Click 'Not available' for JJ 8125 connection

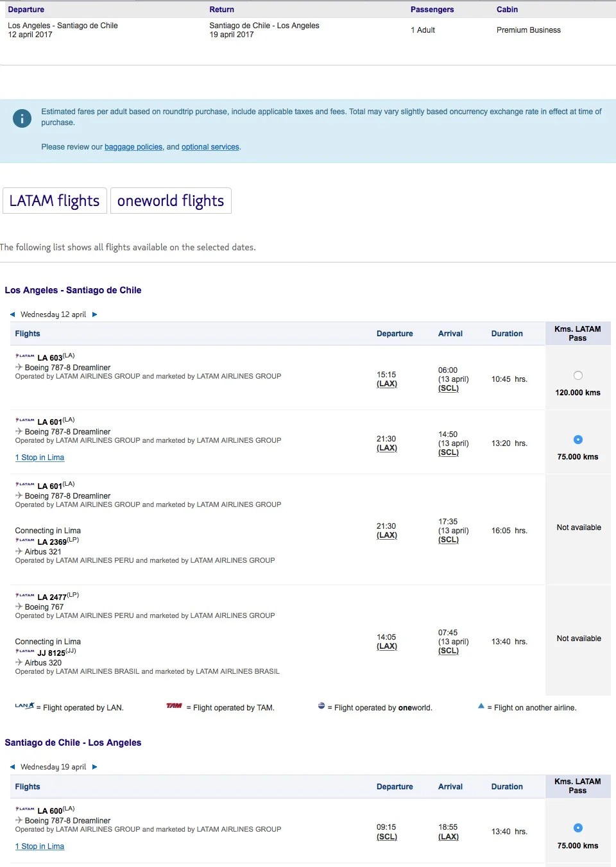(x=579, y=639)
